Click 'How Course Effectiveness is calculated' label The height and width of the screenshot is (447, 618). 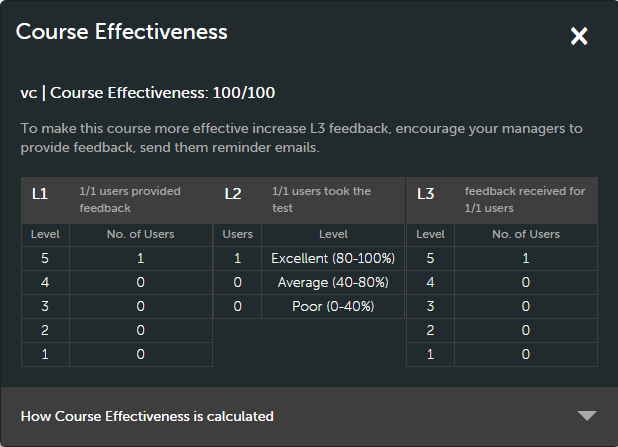click(147, 416)
